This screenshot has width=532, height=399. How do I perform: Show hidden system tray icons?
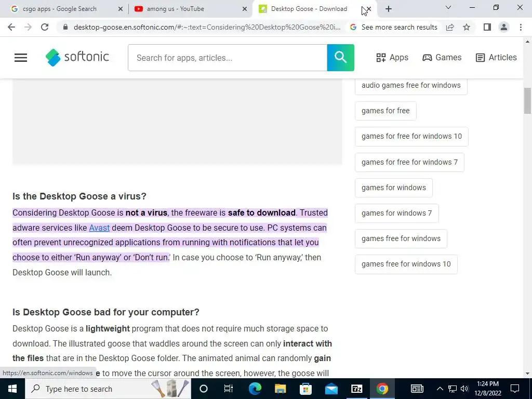coord(440,389)
